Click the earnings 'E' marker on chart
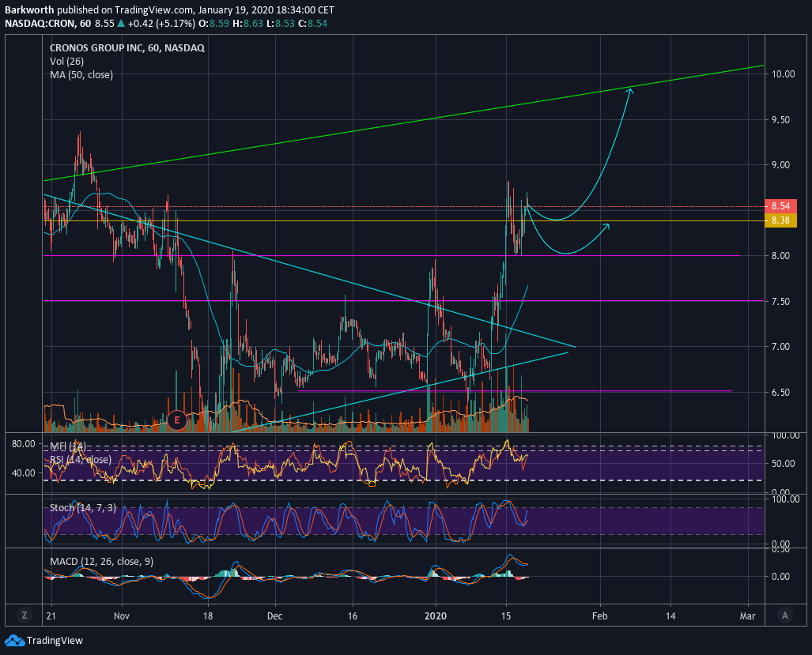 176,420
